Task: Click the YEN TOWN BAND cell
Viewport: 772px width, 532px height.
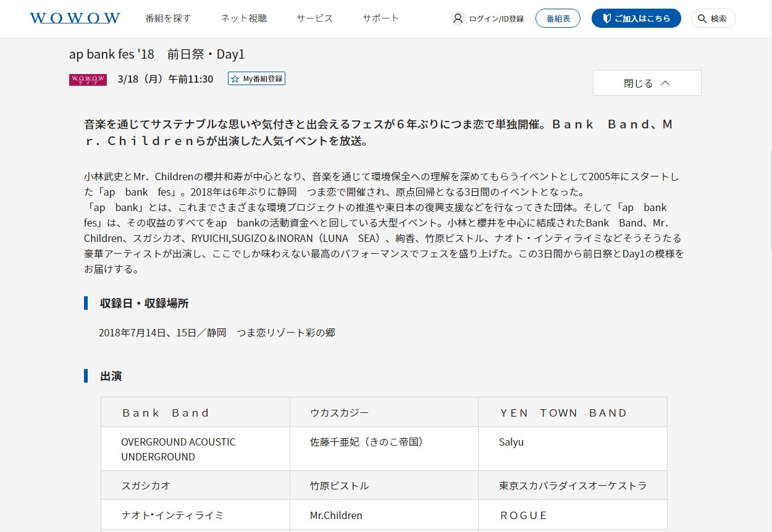Action: coord(573,412)
